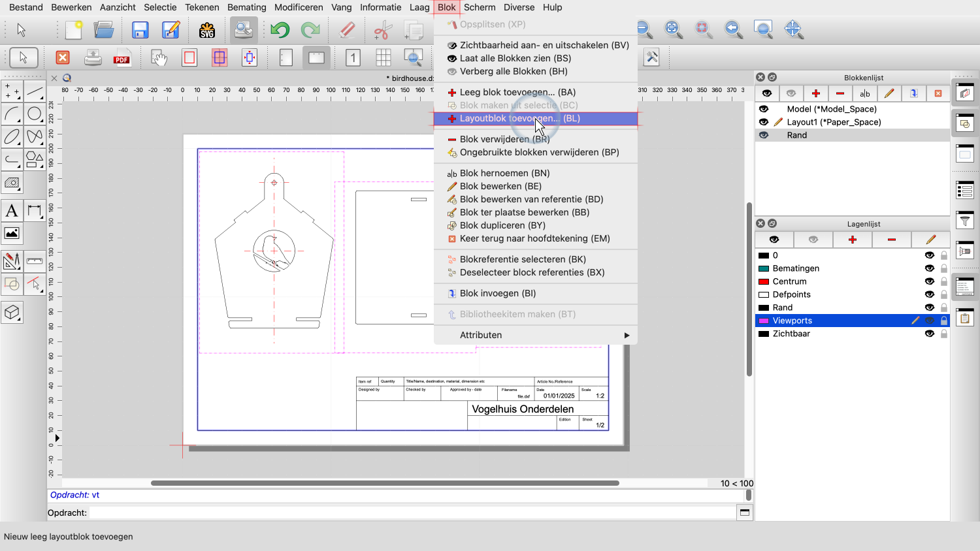The width and height of the screenshot is (980, 551).
Task: Choose Blok invoegen (BI) menu item
Action: [498, 293]
